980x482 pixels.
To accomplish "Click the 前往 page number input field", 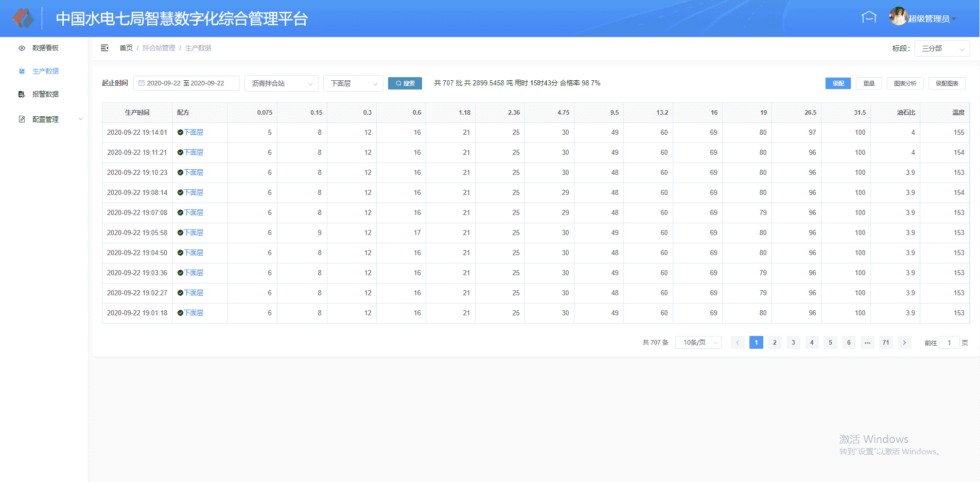I will pos(949,343).
